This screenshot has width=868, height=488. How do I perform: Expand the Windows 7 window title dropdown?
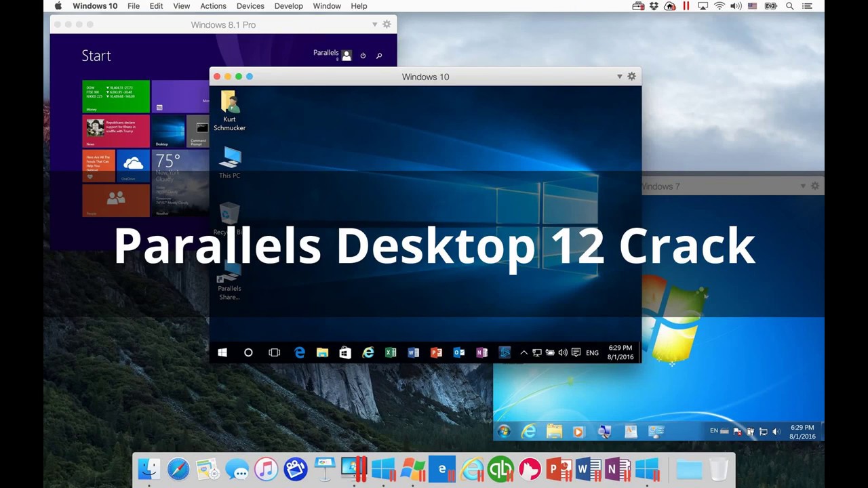pos(803,186)
